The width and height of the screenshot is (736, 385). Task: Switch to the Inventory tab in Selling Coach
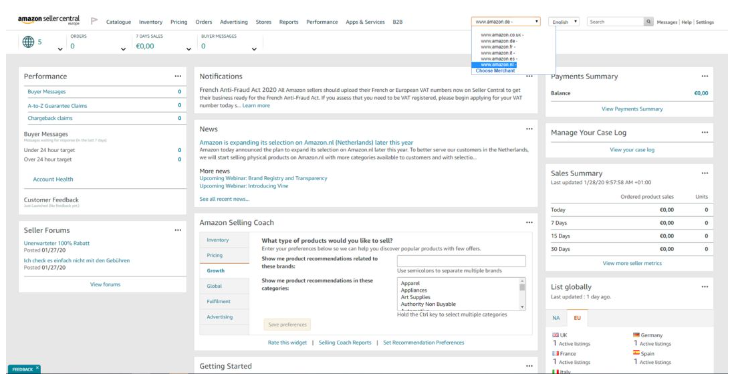click(x=224, y=240)
